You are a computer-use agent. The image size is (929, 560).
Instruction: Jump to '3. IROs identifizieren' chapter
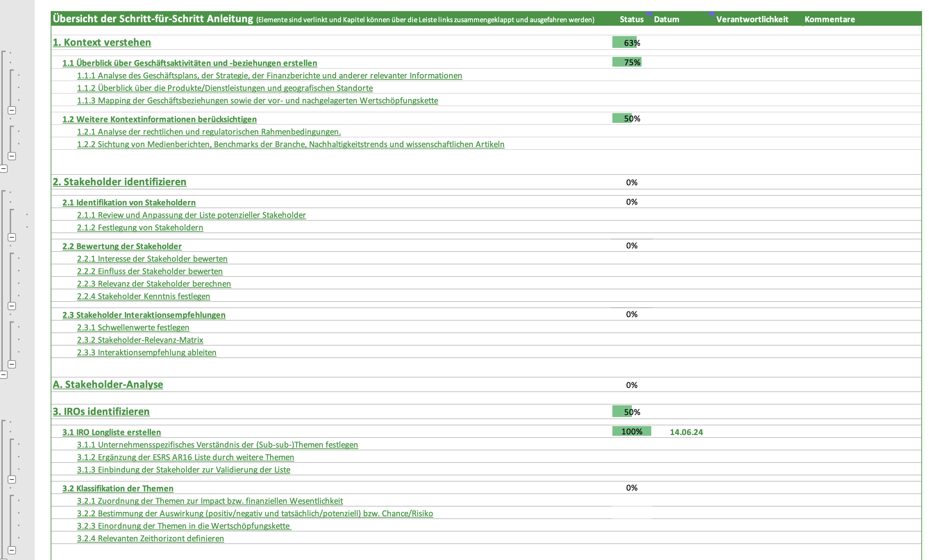pos(101,411)
